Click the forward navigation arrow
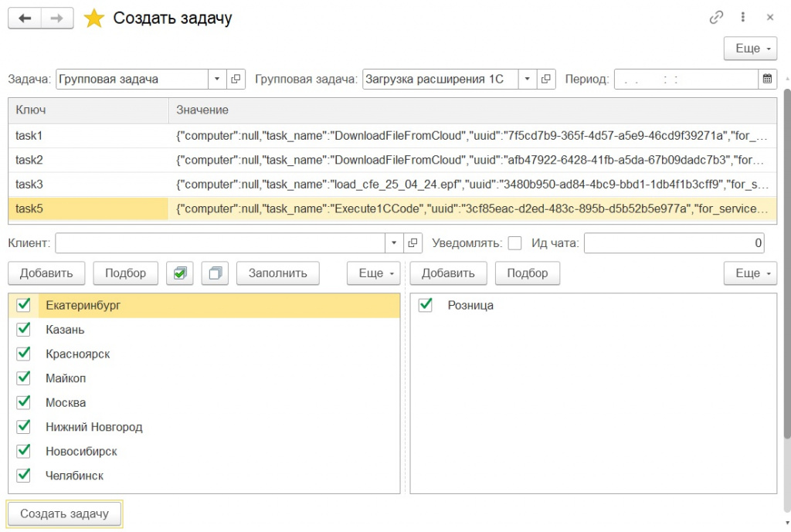This screenshot has height=532, width=791. point(57,19)
